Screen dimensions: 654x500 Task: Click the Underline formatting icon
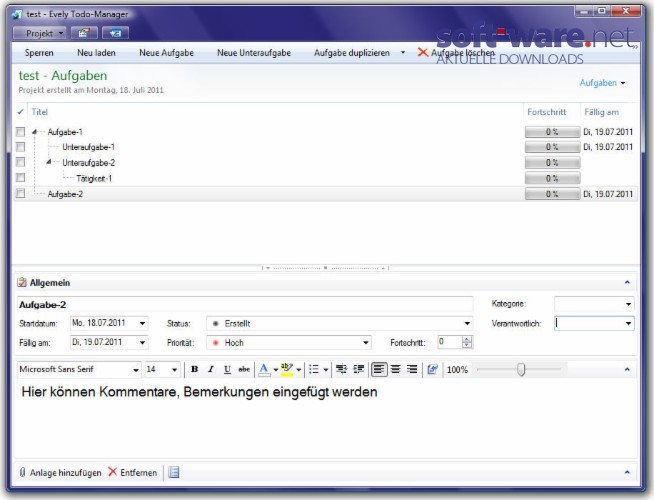[227, 369]
